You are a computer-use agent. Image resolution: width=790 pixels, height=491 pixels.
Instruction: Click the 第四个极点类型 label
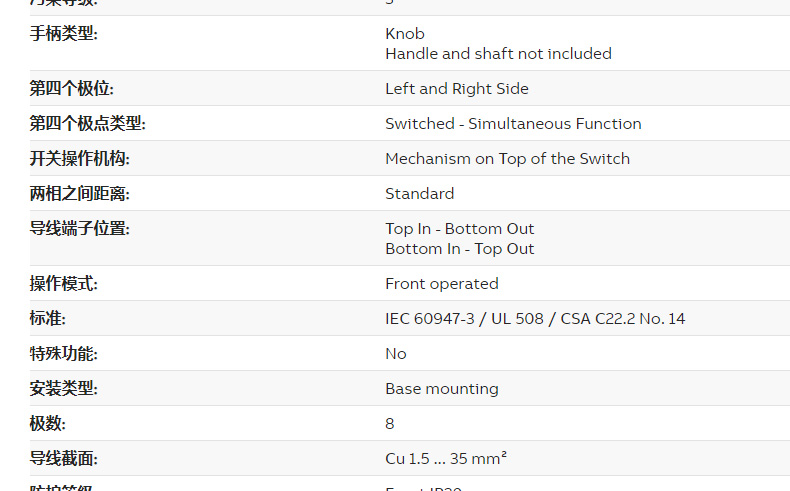click(x=87, y=124)
